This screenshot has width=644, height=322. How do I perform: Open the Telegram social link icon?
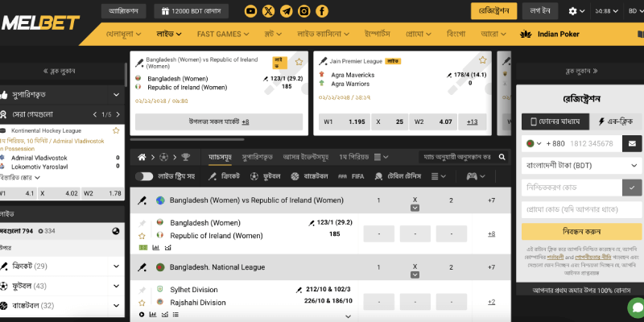(286, 11)
